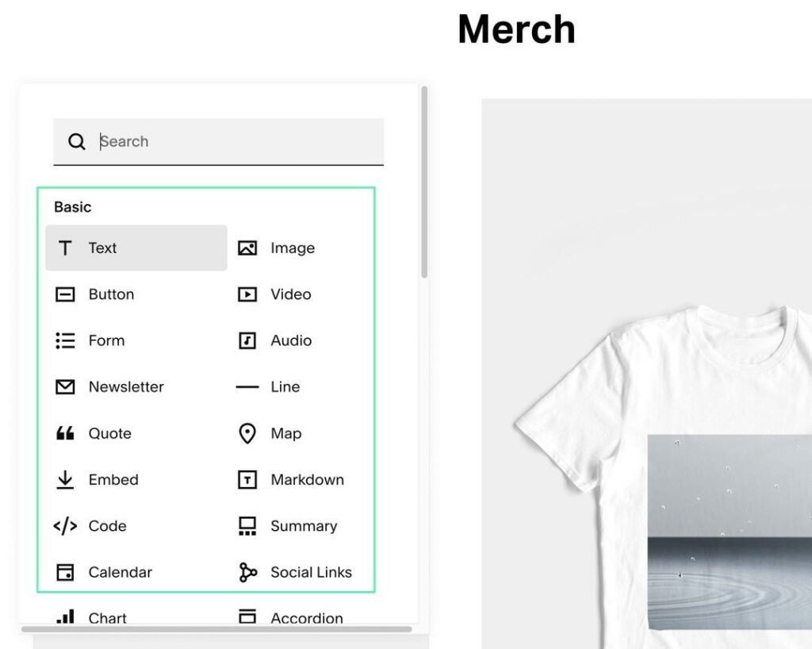Viewport: 812px width, 649px height.
Task: Select the Text block icon
Action: click(66, 248)
